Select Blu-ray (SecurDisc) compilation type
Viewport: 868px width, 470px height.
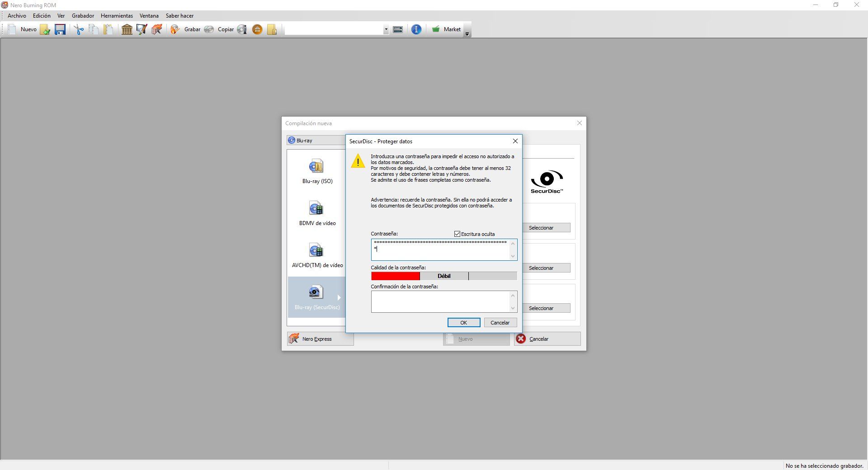[x=317, y=297]
